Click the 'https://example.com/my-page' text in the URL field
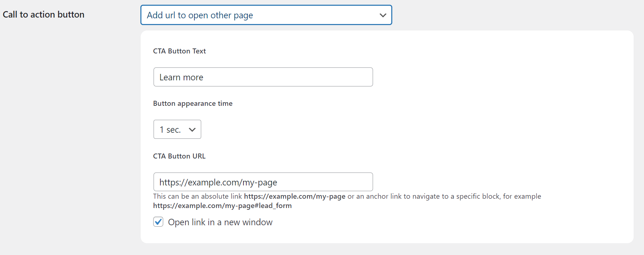This screenshot has height=255, width=644. [218, 182]
